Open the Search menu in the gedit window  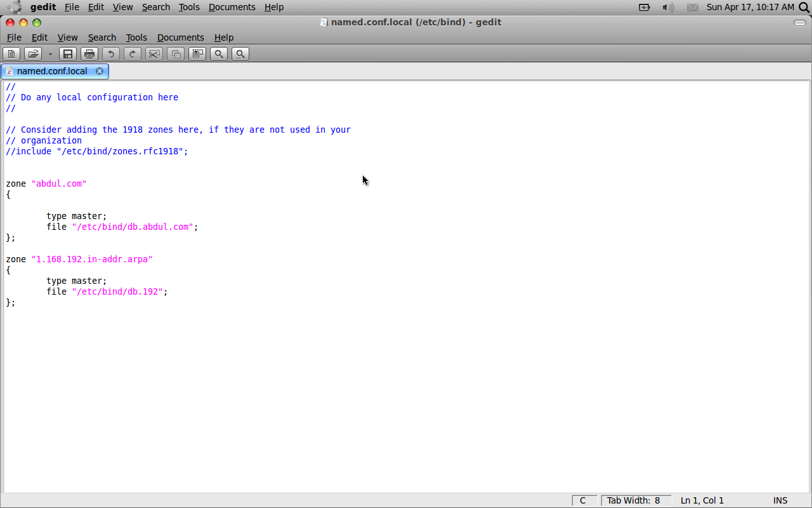point(101,37)
